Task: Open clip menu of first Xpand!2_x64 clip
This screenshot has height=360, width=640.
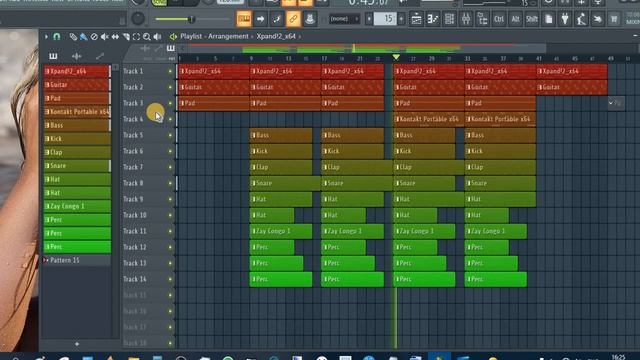Action: (182, 71)
